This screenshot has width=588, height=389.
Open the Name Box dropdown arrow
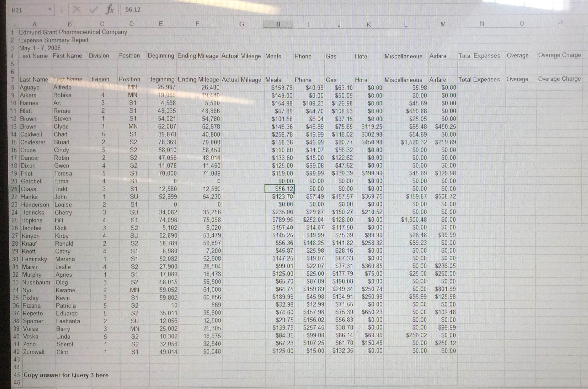pos(50,10)
